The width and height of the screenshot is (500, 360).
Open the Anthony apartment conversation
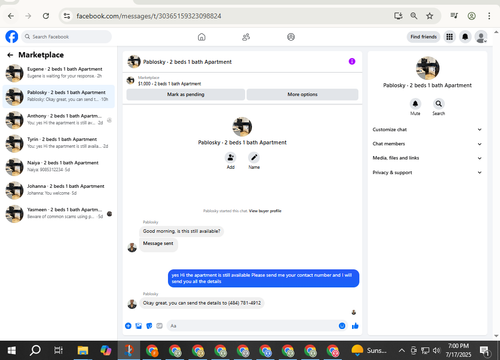[59, 120]
